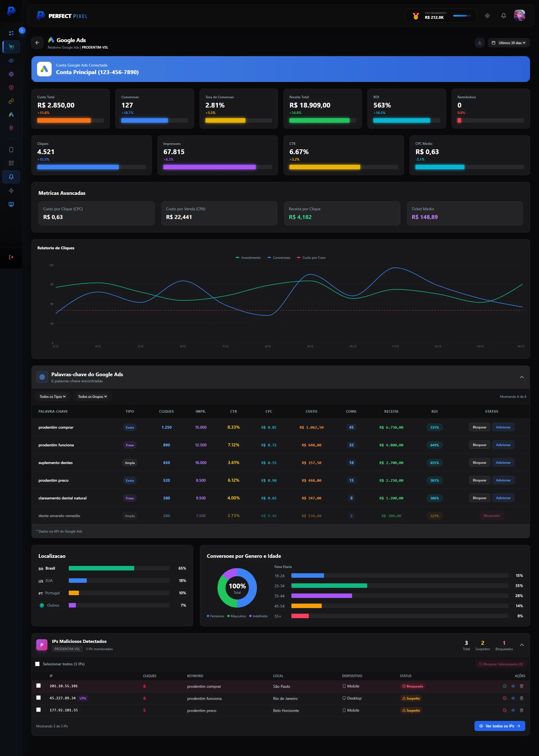Select checkbox for IP 177.92.101.55
Viewport: 539px width, 756px height.
point(38,710)
